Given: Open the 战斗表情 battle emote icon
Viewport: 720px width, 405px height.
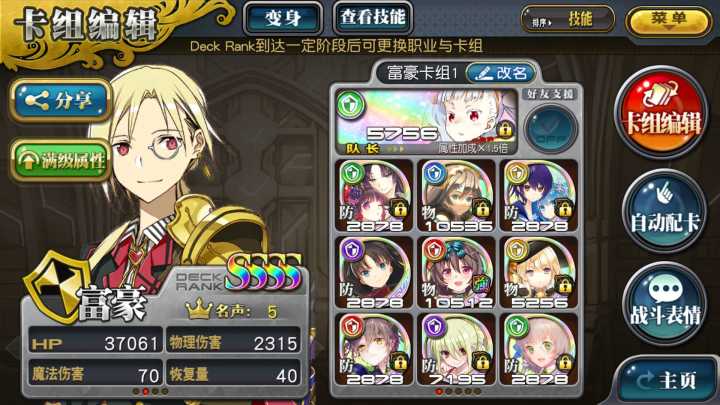Looking at the screenshot, I should pyautogui.click(x=665, y=304).
